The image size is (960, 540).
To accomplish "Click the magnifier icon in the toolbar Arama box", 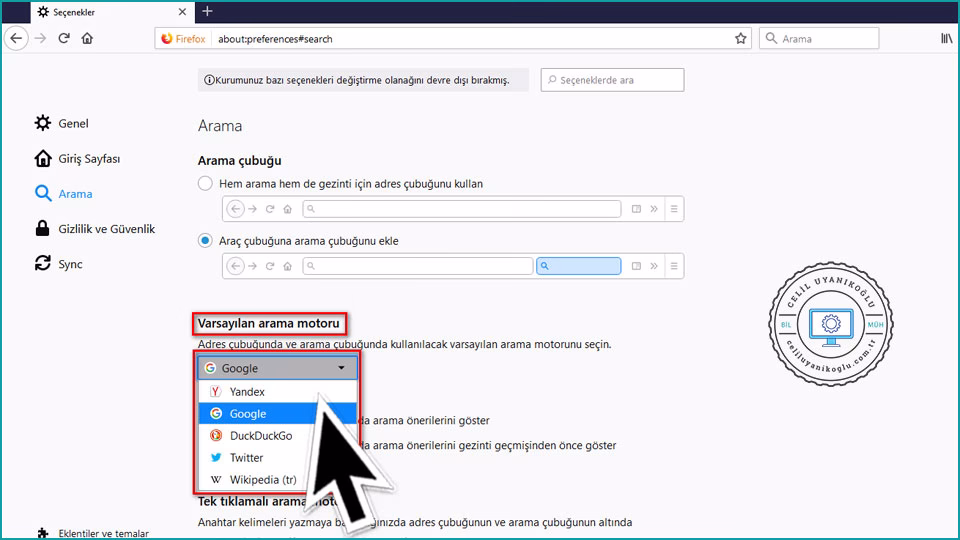I will (x=771, y=39).
